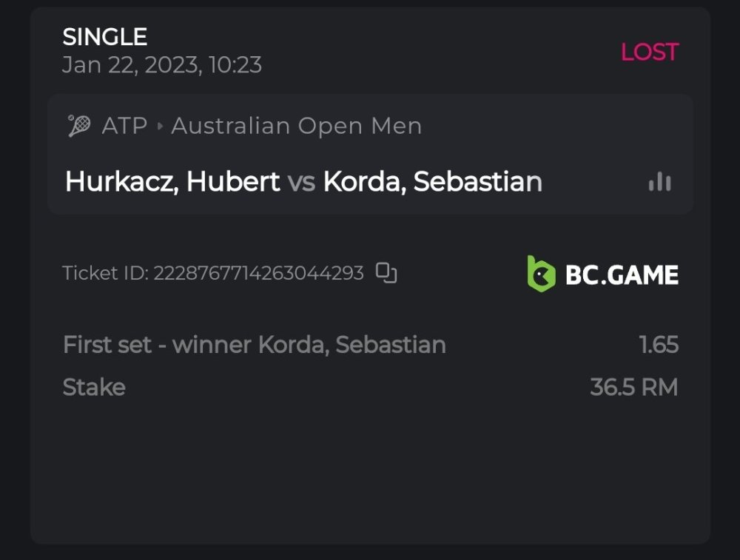Click the 36.5 RM stake amount
The image size is (740, 560).
click(x=633, y=388)
